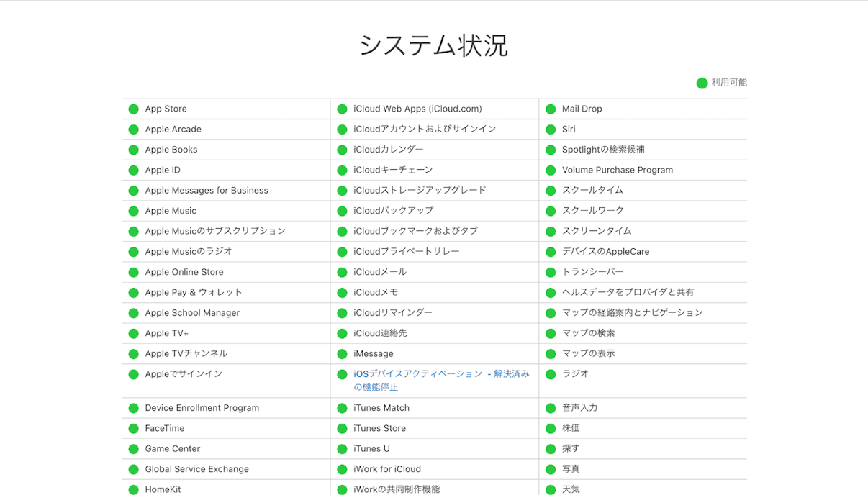This screenshot has height=495, width=868.
Task: Click the Device Enrollment Program text
Action: [202, 408]
